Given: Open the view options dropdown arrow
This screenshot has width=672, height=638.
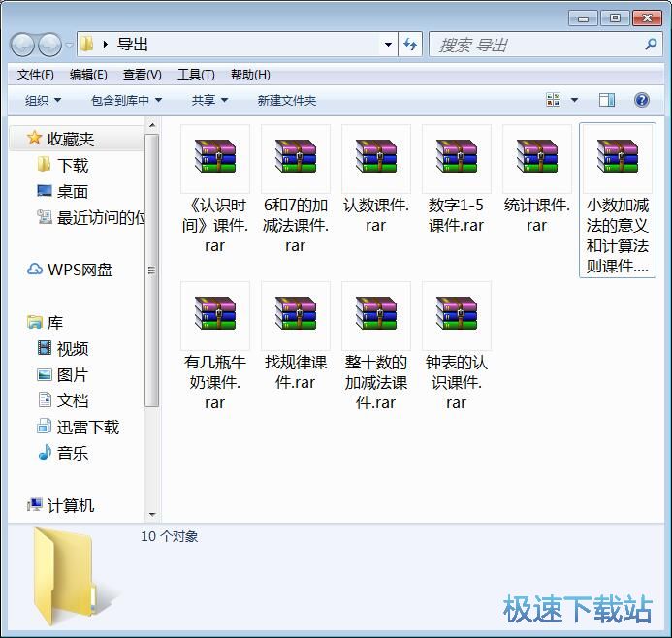Looking at the screenshot, I should click(574, 100).
